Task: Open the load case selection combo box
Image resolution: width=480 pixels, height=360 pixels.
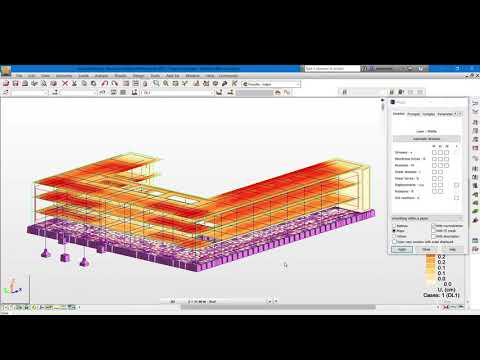Action: (177, 92)
